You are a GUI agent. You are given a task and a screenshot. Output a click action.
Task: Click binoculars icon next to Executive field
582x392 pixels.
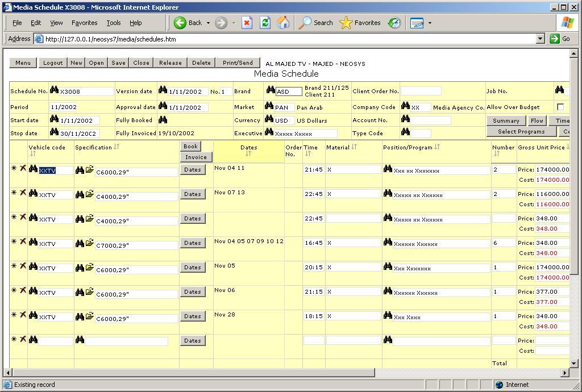[x=269, y=133]
